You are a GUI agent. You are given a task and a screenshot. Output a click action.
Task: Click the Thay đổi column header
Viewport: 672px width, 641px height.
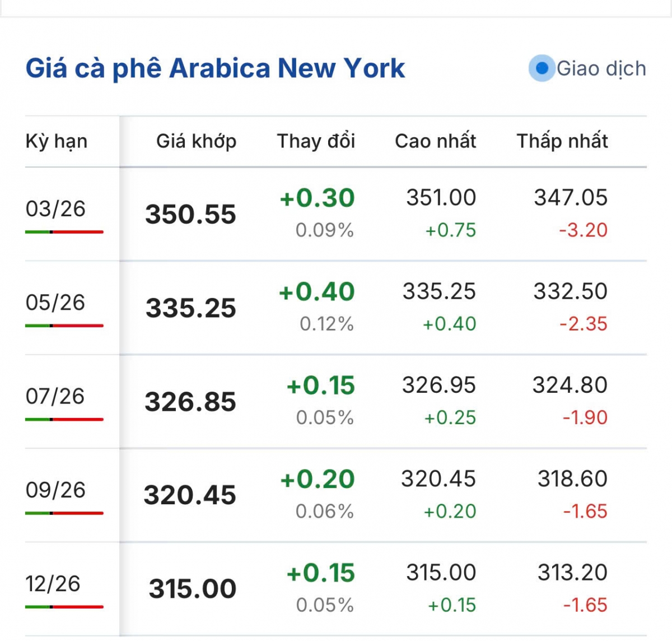316,141
